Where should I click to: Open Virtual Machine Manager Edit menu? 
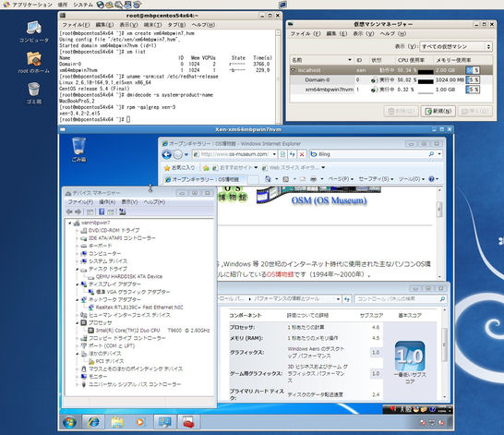336,33
